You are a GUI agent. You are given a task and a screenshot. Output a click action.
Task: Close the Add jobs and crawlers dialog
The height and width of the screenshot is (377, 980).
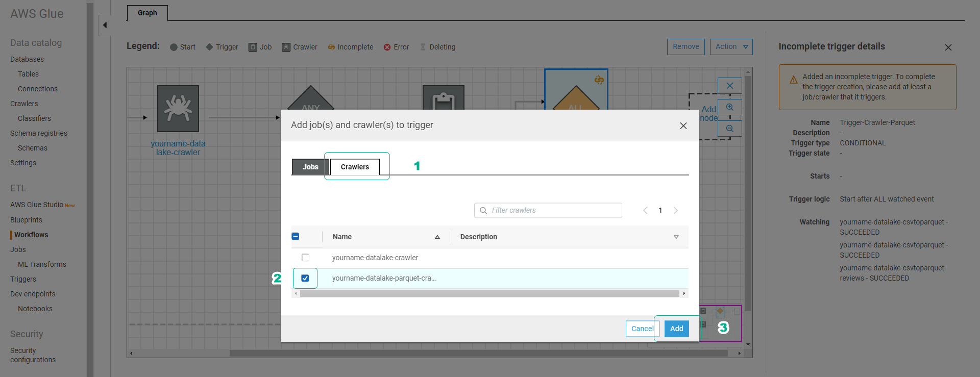pos(683,125)
